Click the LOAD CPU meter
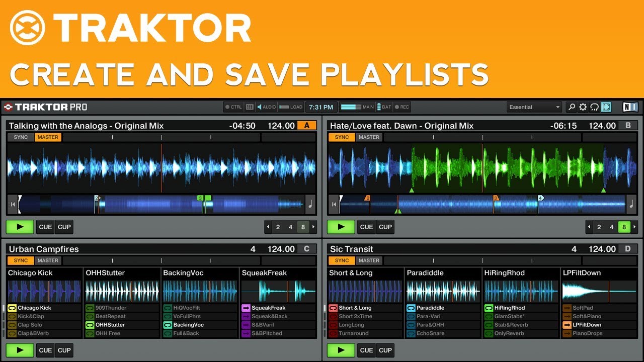Image resolution: width=644 pixels, height=362 pixels. point(291,107)
